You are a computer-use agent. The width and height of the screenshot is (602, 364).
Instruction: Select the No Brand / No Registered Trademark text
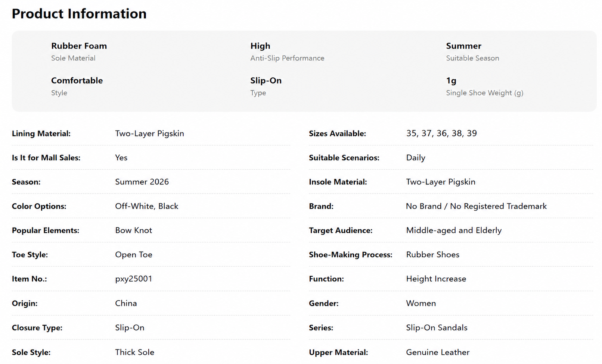click(x=476, y=206)
